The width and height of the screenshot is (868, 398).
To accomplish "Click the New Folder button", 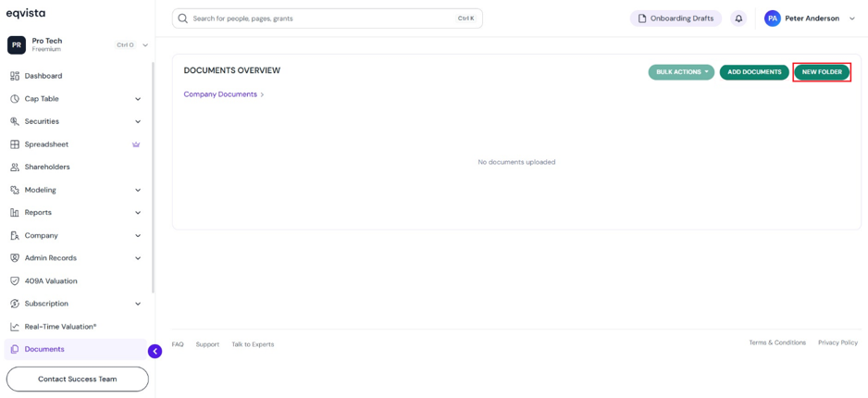I will 822,72.
